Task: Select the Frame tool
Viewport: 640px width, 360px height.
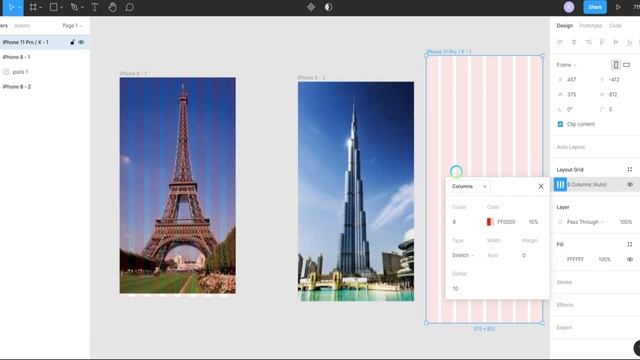Action: [x=33, y=7]
